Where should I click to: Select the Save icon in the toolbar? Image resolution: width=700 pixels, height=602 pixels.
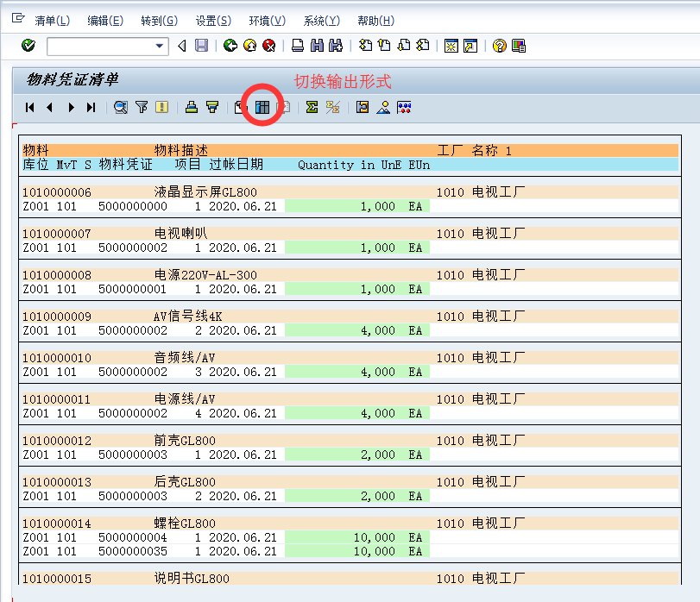click(201, 46)
